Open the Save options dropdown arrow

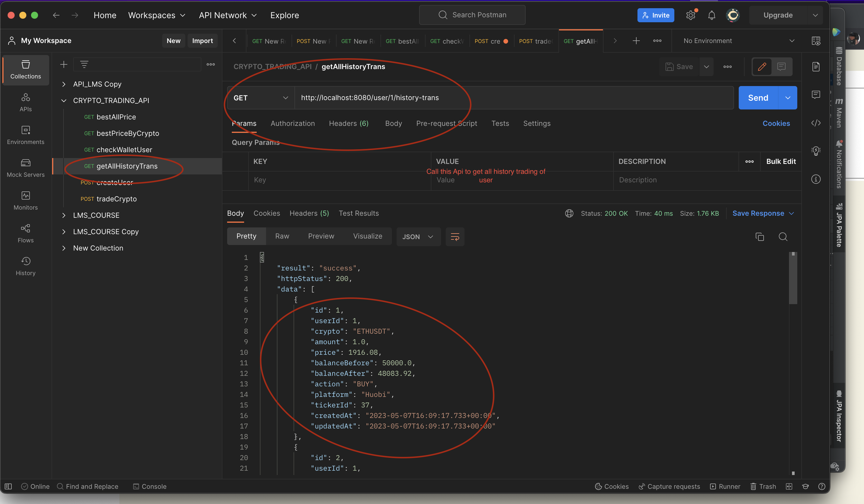tap(706, 66)
